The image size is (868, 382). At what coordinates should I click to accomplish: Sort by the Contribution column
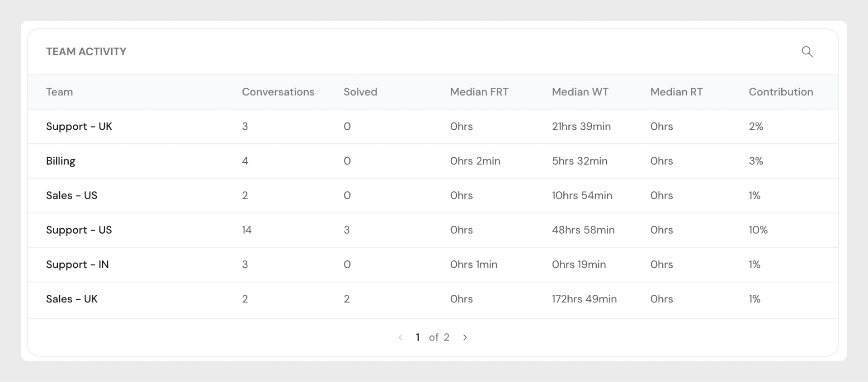click(x=780, y=92)
